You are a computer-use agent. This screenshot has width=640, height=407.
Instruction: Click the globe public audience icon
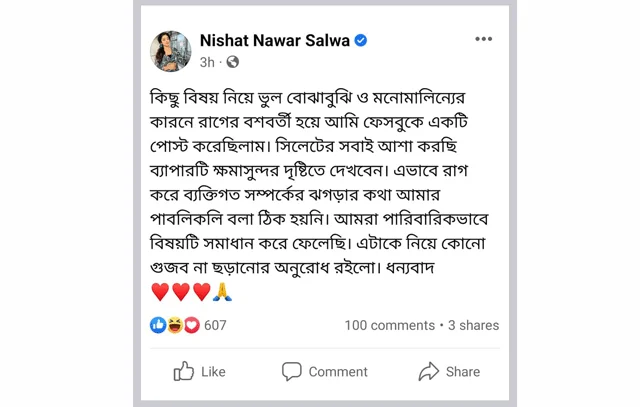tap(233, 62)
